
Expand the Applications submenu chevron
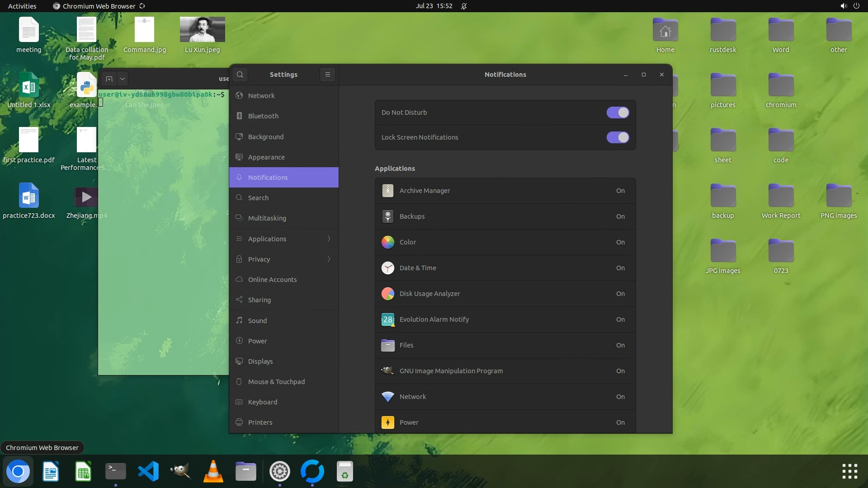coord(329,239)
